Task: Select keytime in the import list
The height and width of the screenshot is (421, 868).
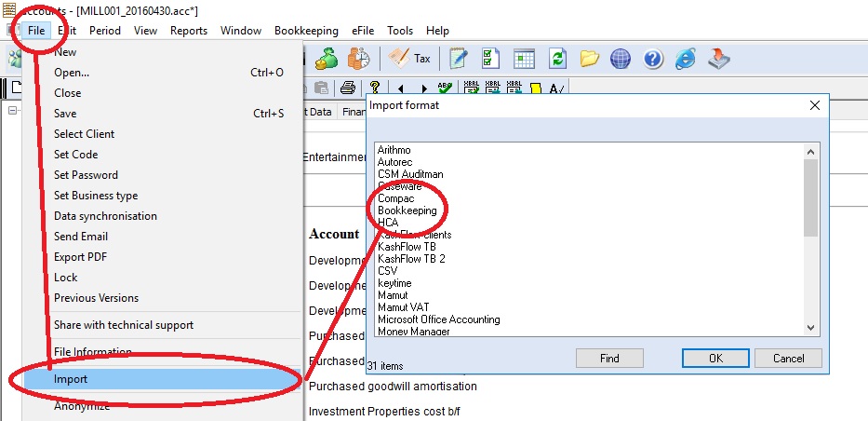Action: click(x=394, y=283)
